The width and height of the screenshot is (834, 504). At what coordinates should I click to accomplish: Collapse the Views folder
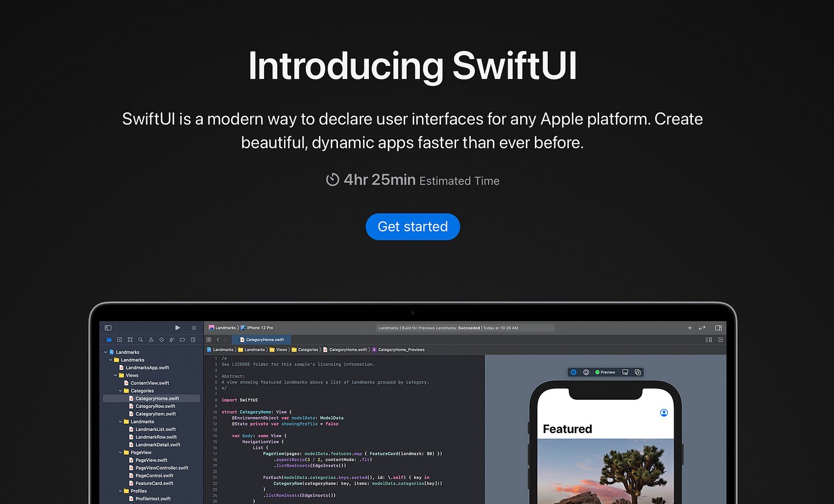click(x=115, y=376)
